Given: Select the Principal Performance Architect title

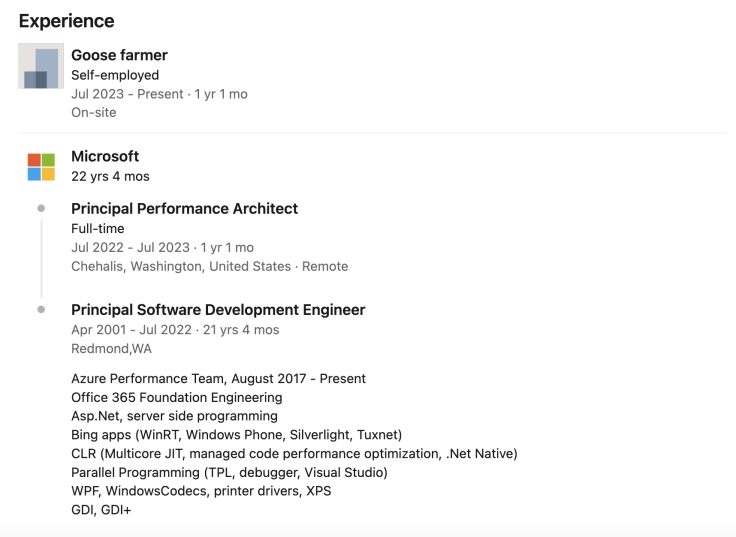Looking at the screenshot, I should coord(184,208).
